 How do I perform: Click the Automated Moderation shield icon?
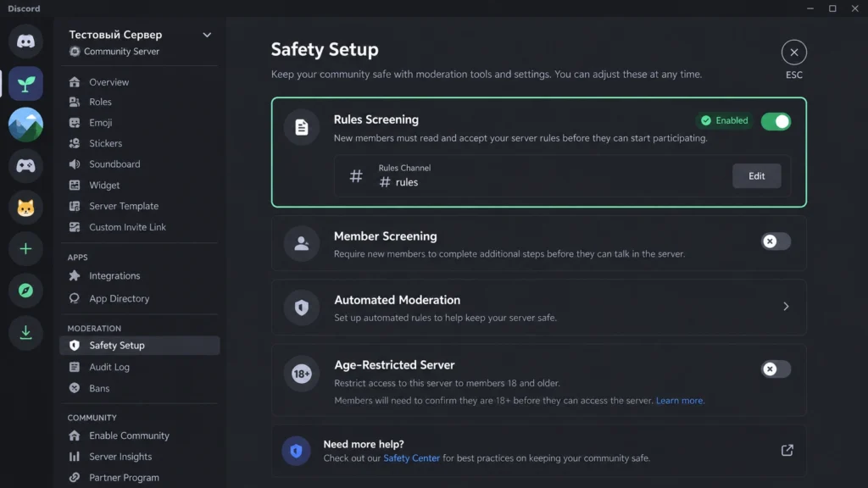point(302,307)
